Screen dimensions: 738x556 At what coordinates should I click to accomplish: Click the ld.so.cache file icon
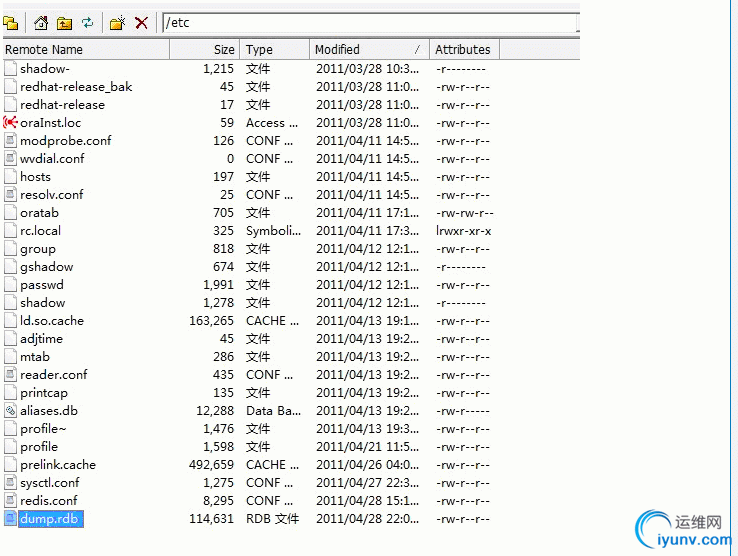point(10,321)
